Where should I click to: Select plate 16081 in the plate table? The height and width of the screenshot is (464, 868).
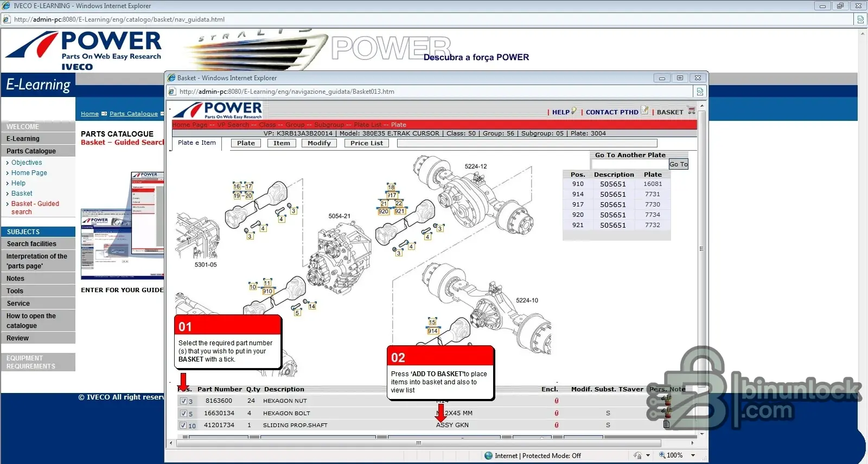653,184
